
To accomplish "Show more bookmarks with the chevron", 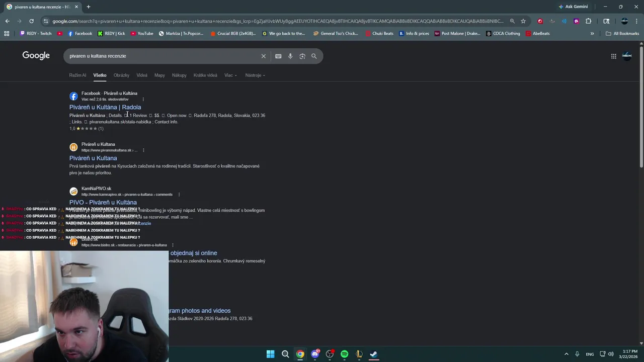I will (592, 34).
